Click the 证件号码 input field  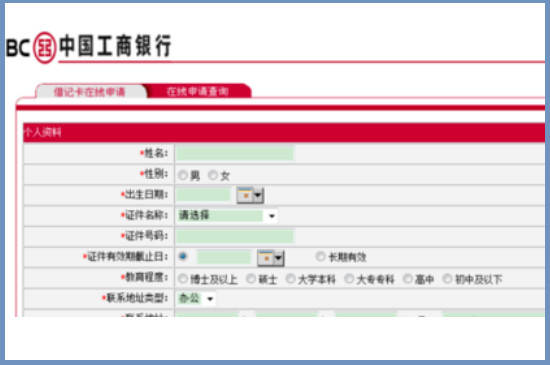[x=235, y=236]
